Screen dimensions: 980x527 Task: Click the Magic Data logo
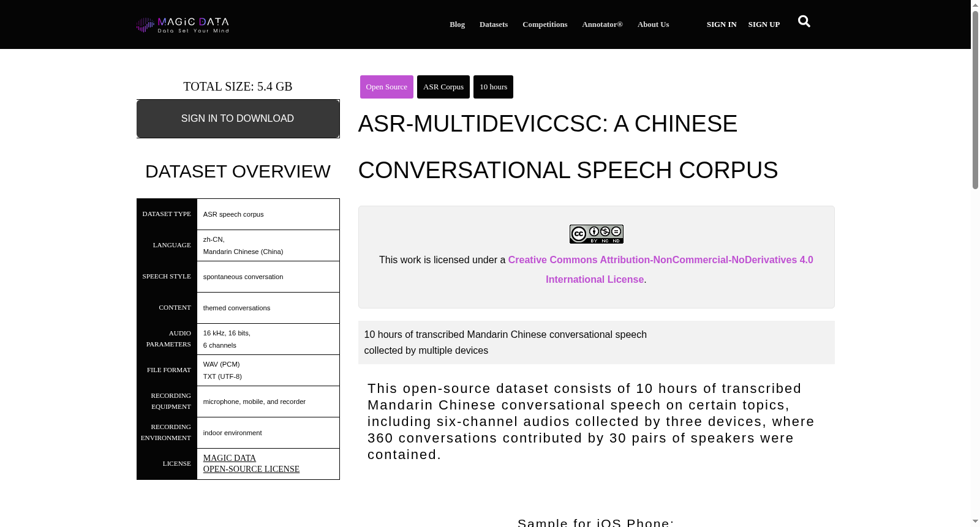point(183,24)
